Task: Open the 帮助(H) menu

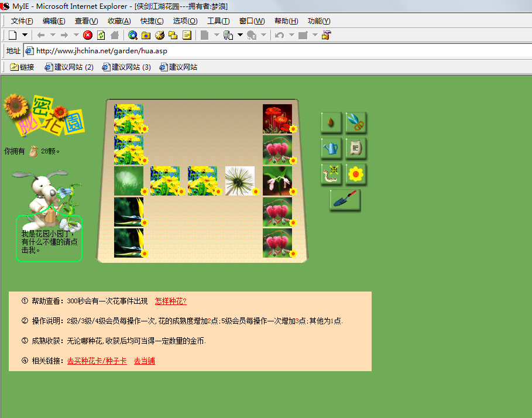Action: tap(286, 21)
